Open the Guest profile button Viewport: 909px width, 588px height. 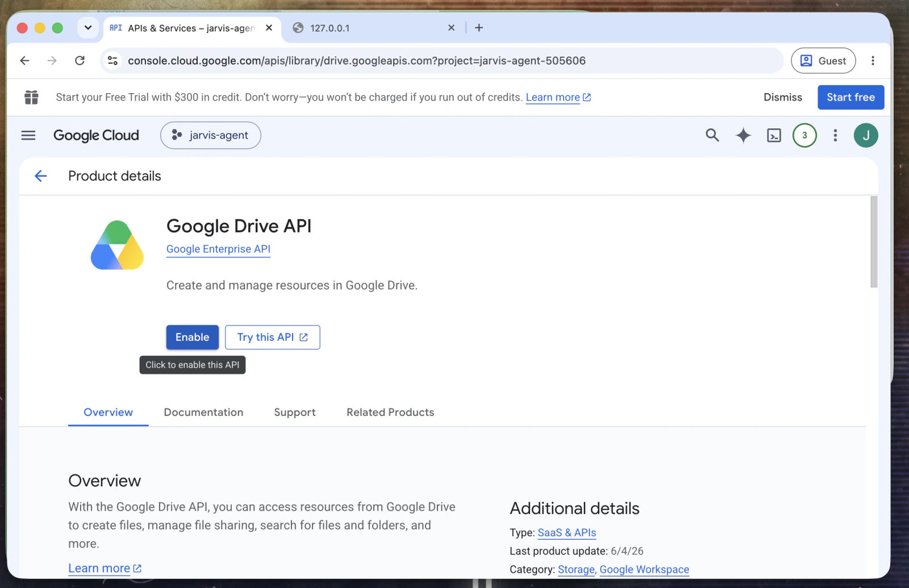click(x=823, y=61)
